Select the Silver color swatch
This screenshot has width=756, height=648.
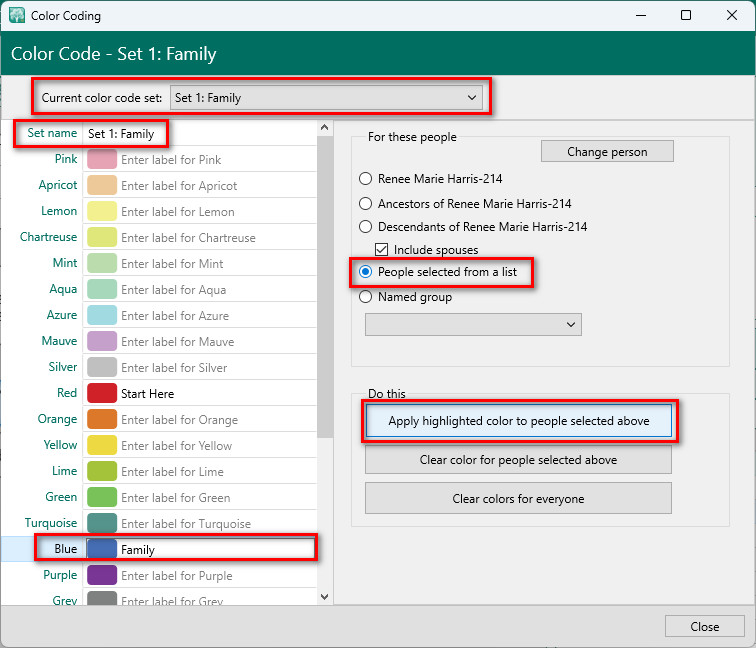point(102,368)
